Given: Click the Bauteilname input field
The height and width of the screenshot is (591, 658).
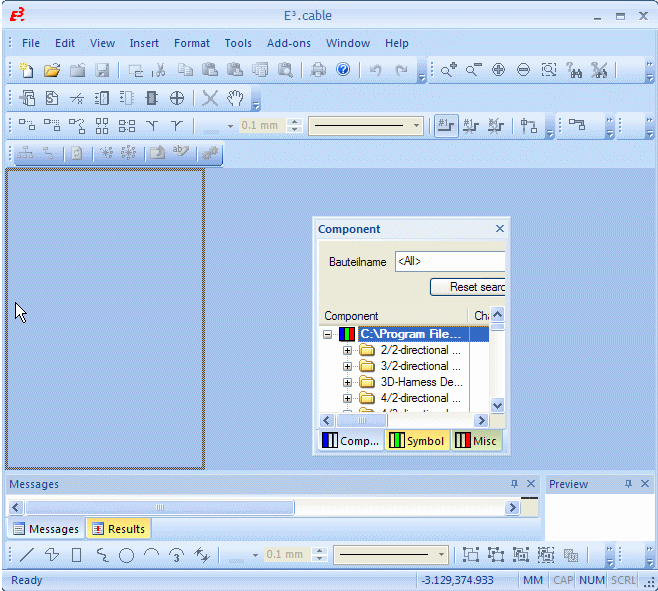Looking at the screenshot, I should pyautogui.click(x=450, y=262).
